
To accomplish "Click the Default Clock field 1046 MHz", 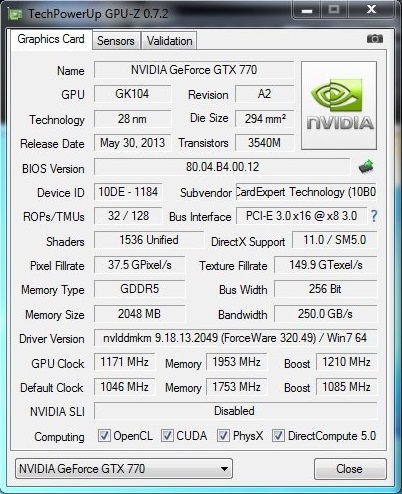I will [125, 387].
